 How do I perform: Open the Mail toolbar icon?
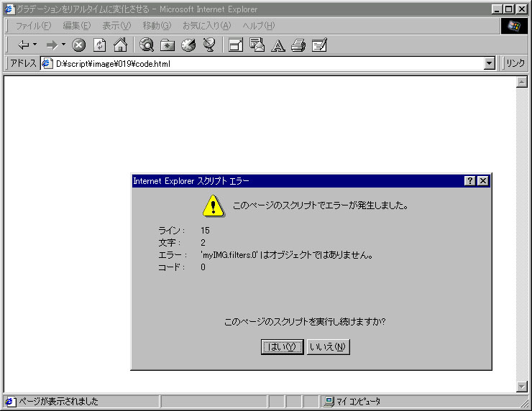pyautogui.click(x=257, y=45)
